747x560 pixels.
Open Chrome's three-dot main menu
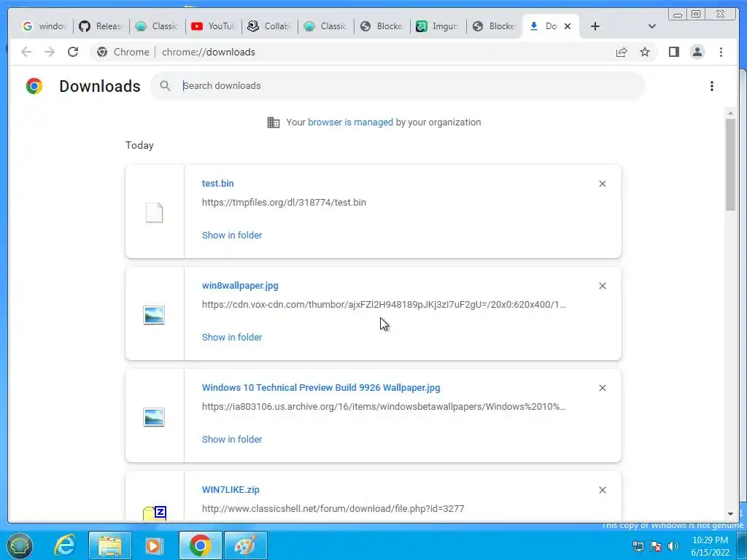pyautogui.click(x=721, y=52)
